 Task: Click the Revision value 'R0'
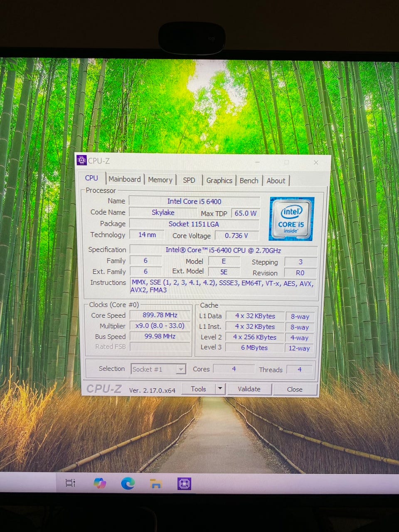pos(300,273)
